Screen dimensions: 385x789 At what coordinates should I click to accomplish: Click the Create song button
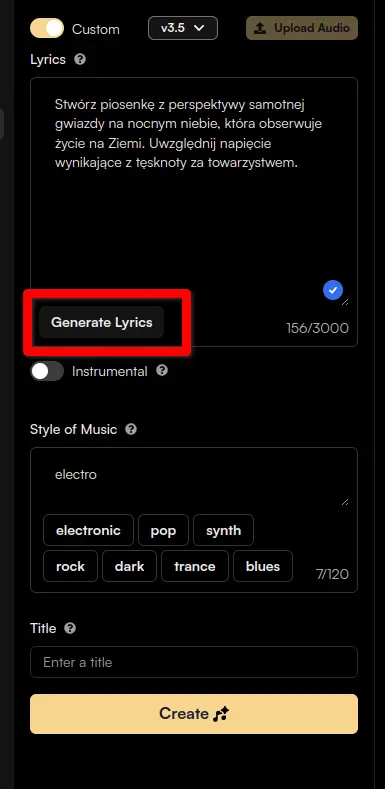[x=194, y=714]
